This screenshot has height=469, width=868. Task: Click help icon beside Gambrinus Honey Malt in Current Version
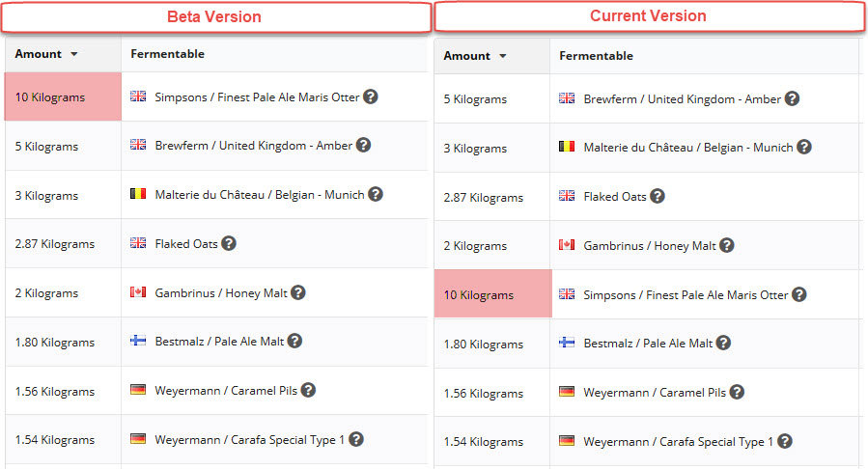[x=727, y=245]
